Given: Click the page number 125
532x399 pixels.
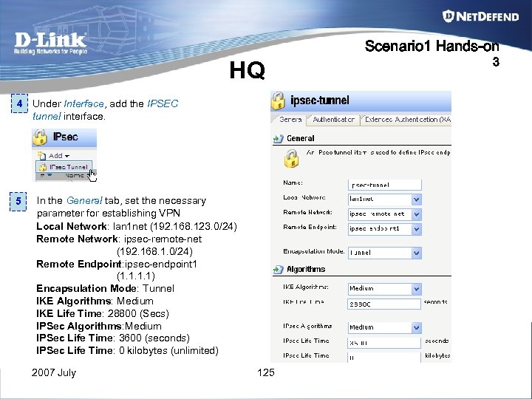Looking at the screenshot, I should coord(266,372).
